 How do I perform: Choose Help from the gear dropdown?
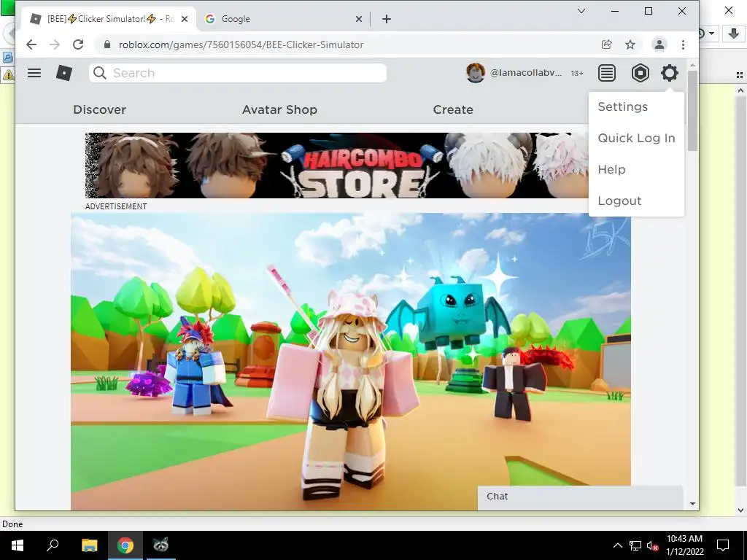(612, 169)
